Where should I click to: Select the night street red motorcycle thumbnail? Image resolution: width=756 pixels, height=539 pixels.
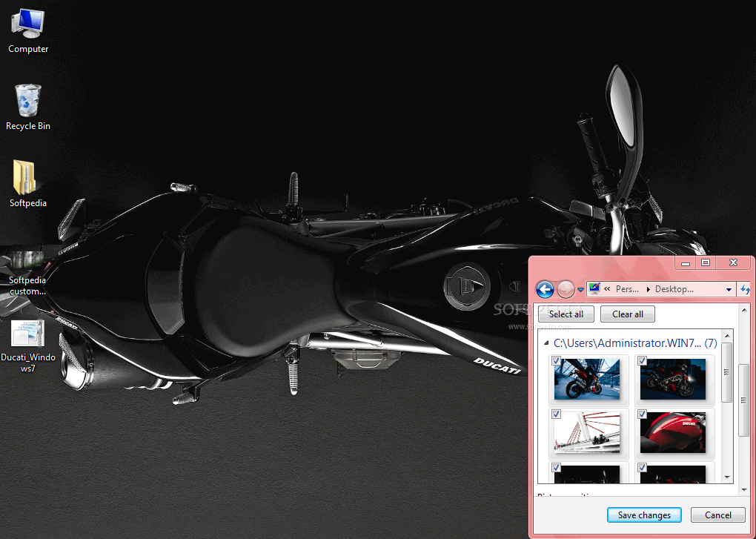pos(673,379)
